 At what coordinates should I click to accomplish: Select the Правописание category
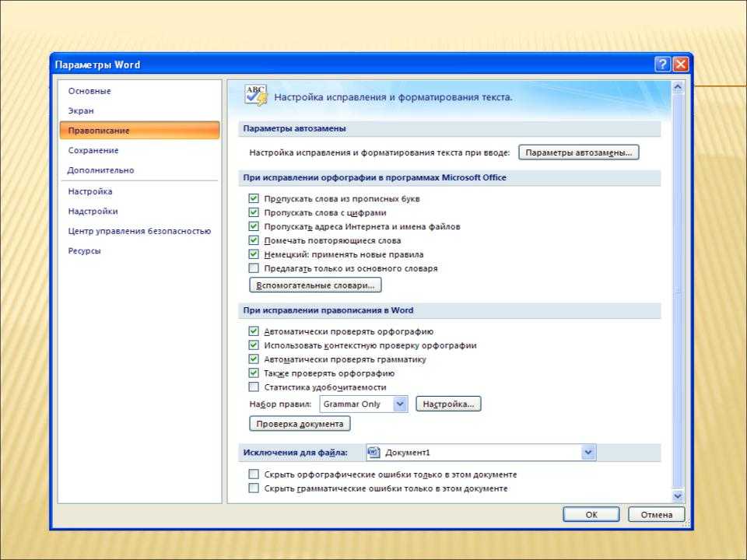139,131
